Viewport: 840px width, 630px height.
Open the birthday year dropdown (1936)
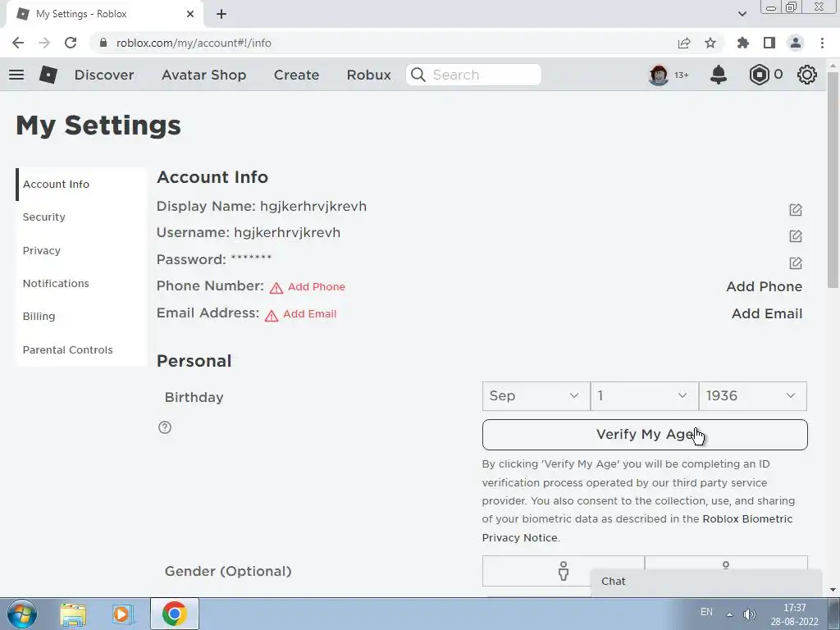(753, 396)
